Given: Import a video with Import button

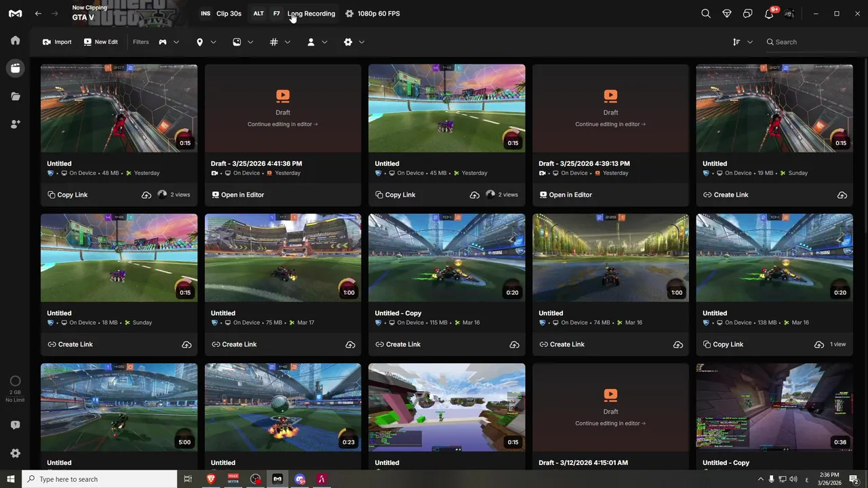Looking at the screenshot, I should [x=57, y=42].
